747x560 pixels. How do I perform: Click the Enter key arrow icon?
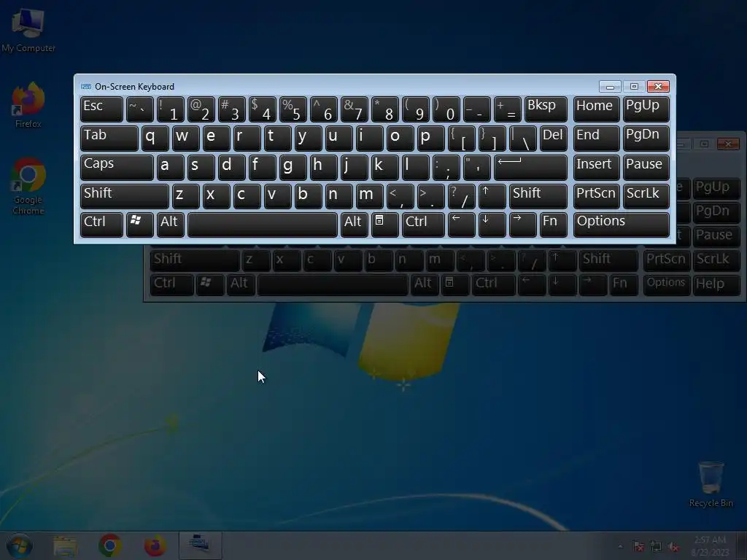point(530,167)
